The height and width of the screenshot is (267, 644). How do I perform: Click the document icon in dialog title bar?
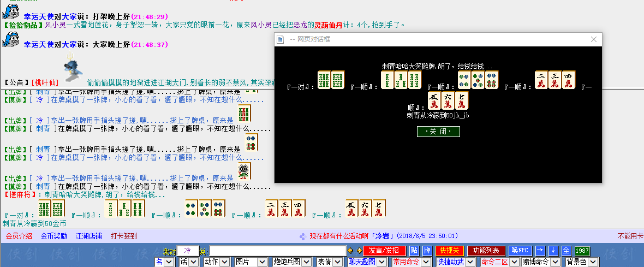(281, 39)
